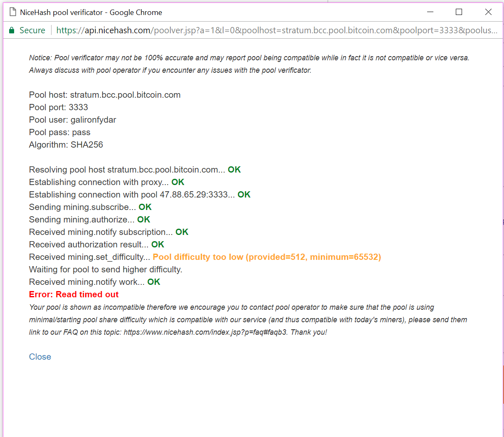Click the NiceHash pool verificator window title
The width and height of the screenshot is (504, 437).
pyautogui.click(x=91, y=12)
